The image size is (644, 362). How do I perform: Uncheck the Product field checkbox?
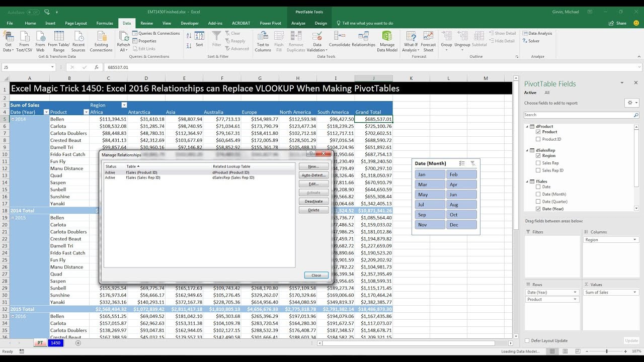(538, 132)
